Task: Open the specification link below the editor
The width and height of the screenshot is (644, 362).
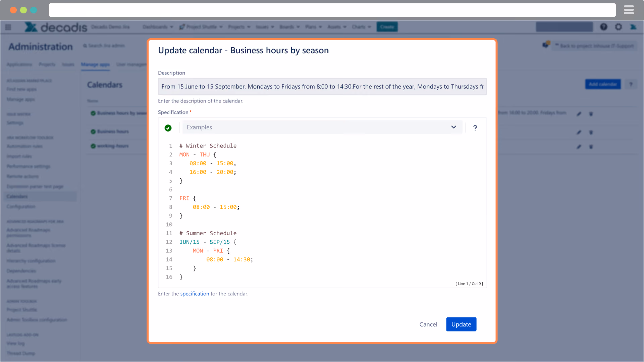Action: tap(195, 294)
